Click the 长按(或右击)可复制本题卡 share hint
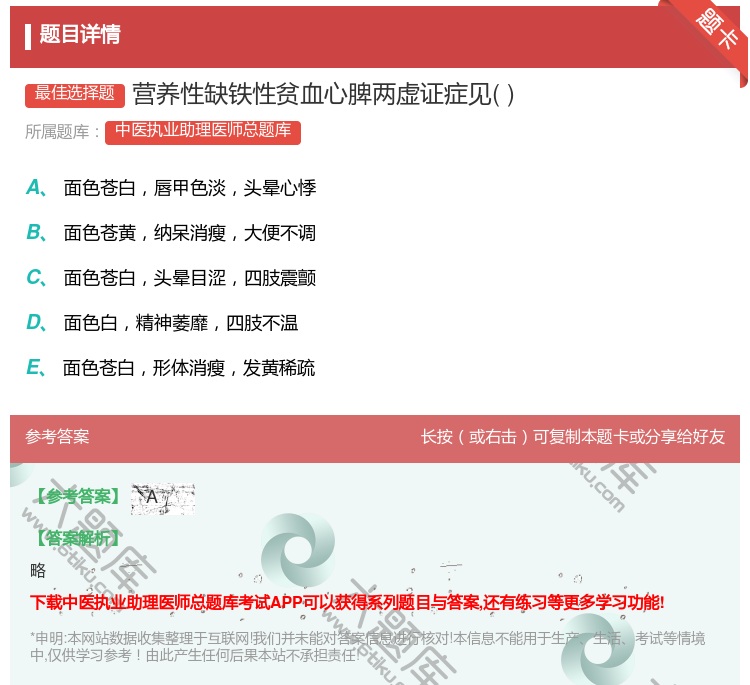The height and width of the screenshot is (685, 750). (572, 437)
